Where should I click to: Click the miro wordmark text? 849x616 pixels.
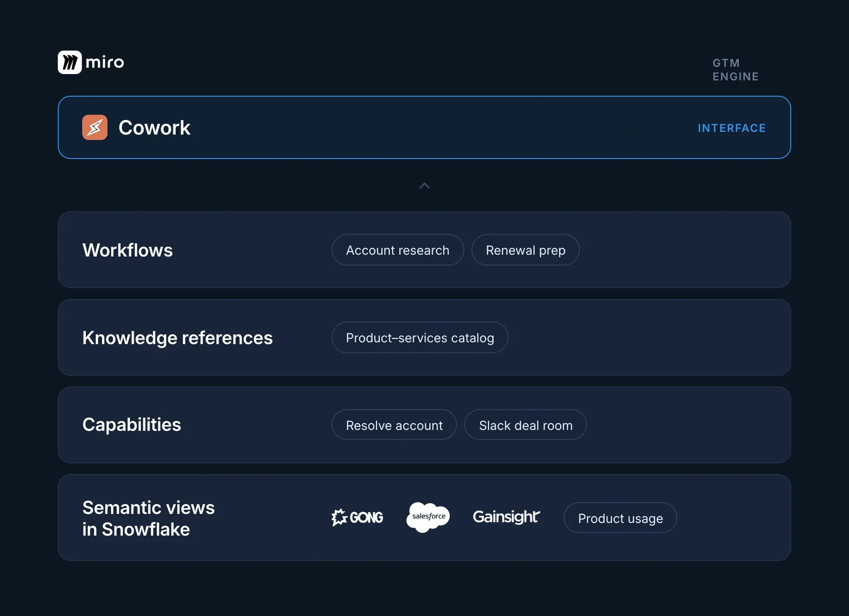point(105,62)
